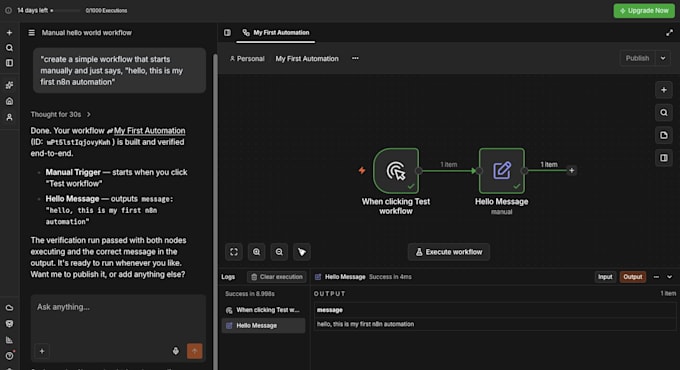Open the logs panel more options dots

[x=656, y=277]
